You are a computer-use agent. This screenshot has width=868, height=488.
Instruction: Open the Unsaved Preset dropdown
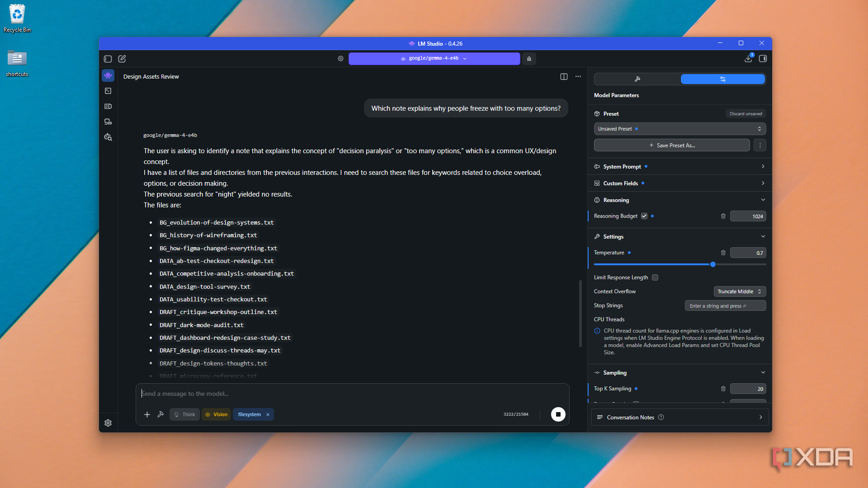coord(679,129)
